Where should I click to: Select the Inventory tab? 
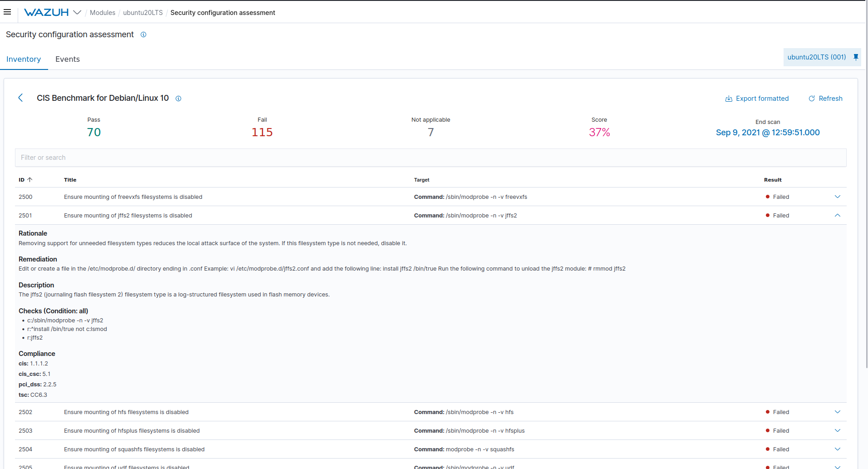[x=24, y=59]
